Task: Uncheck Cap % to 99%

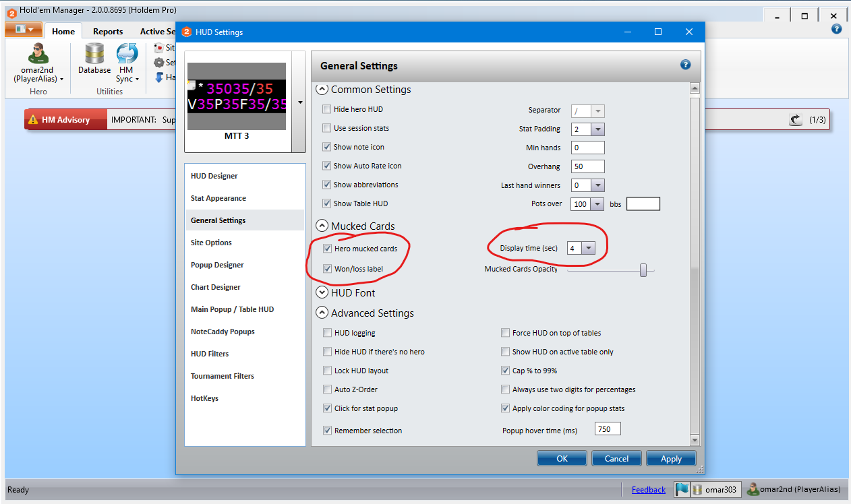Action: click(x=506, y=371)
